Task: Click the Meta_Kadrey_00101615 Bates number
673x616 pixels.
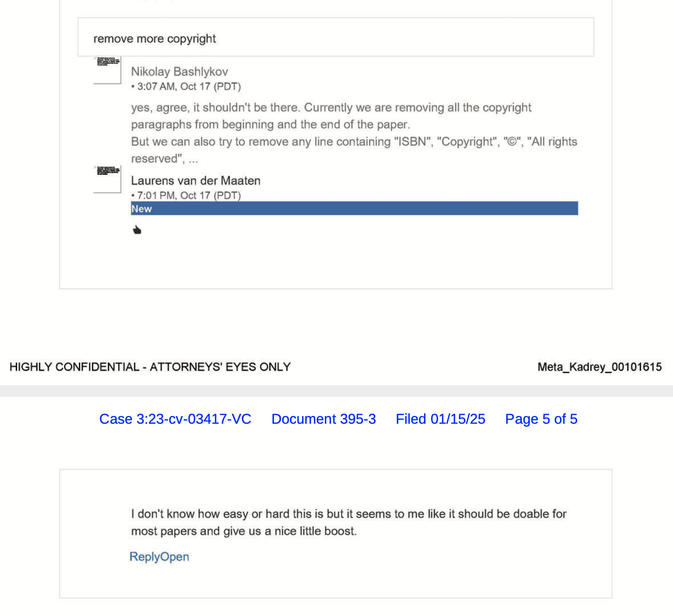Action: 599,367
